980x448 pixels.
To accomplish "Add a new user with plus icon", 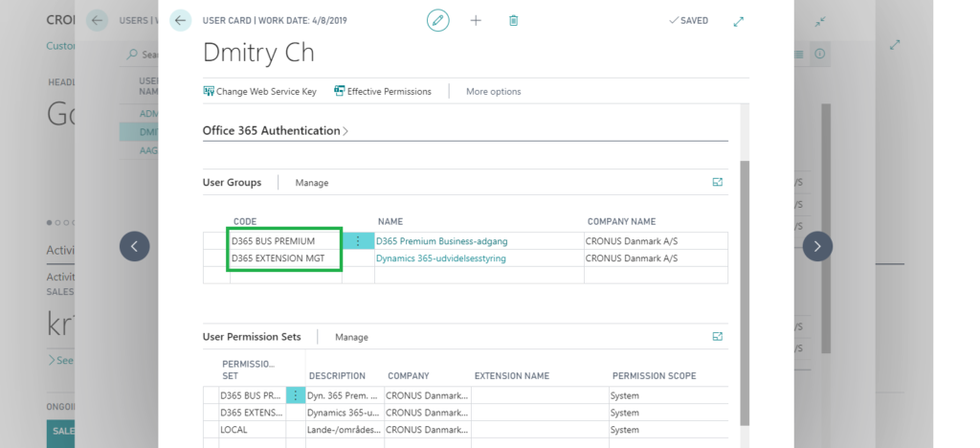I will click(x=476, y=21).
